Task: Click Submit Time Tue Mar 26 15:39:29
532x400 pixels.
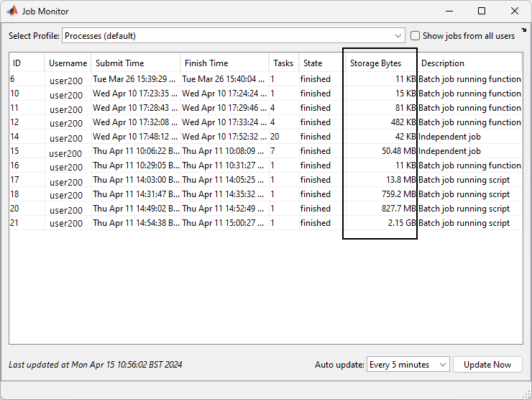Action: (x=134, y=79)
